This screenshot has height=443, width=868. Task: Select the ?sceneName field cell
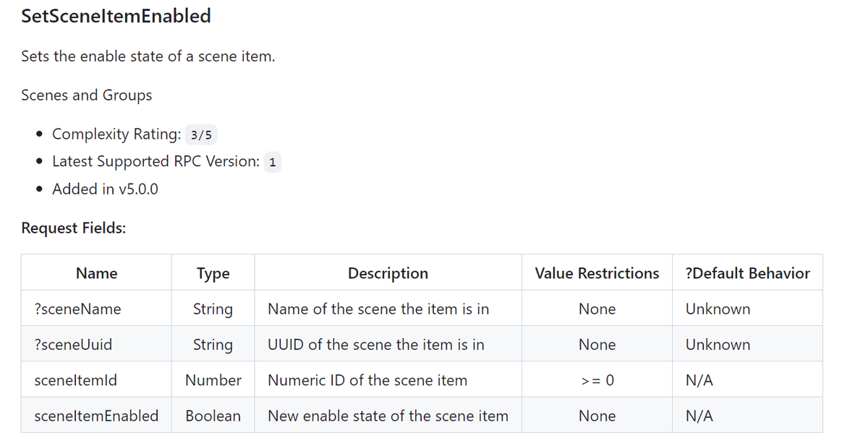(77, 309)
